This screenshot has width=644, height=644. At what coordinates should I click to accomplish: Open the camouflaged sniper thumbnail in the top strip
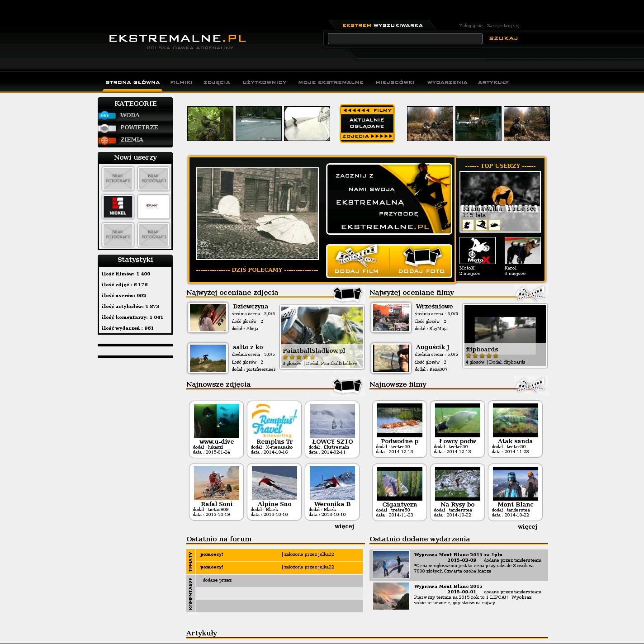click(x=210, y=124)
